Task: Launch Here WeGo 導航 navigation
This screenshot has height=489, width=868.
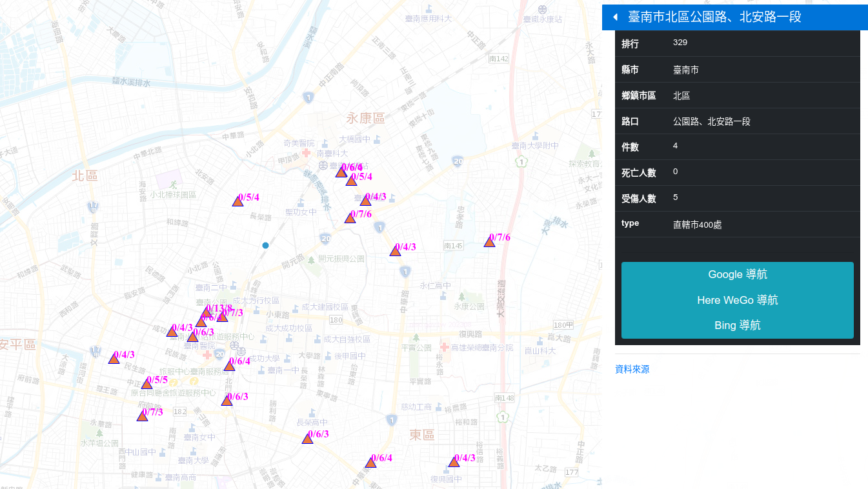Action: click(x=737, y=301)
